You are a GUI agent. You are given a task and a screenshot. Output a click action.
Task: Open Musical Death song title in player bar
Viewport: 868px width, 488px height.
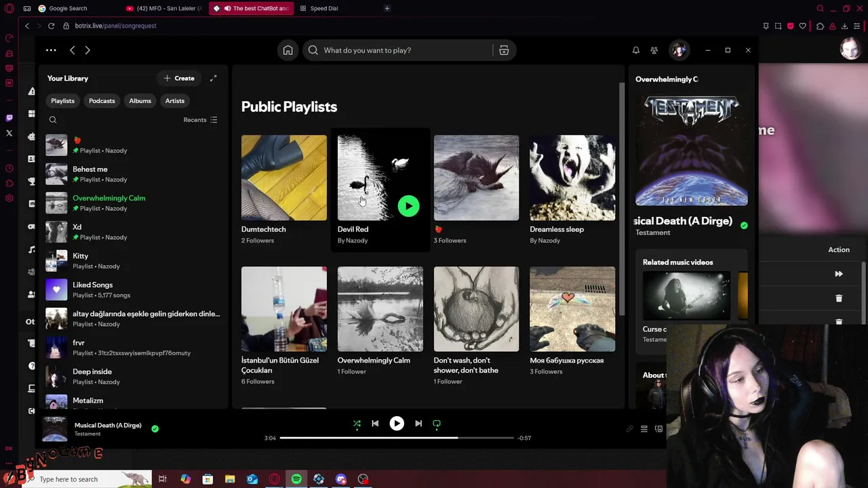coord(108,426)
